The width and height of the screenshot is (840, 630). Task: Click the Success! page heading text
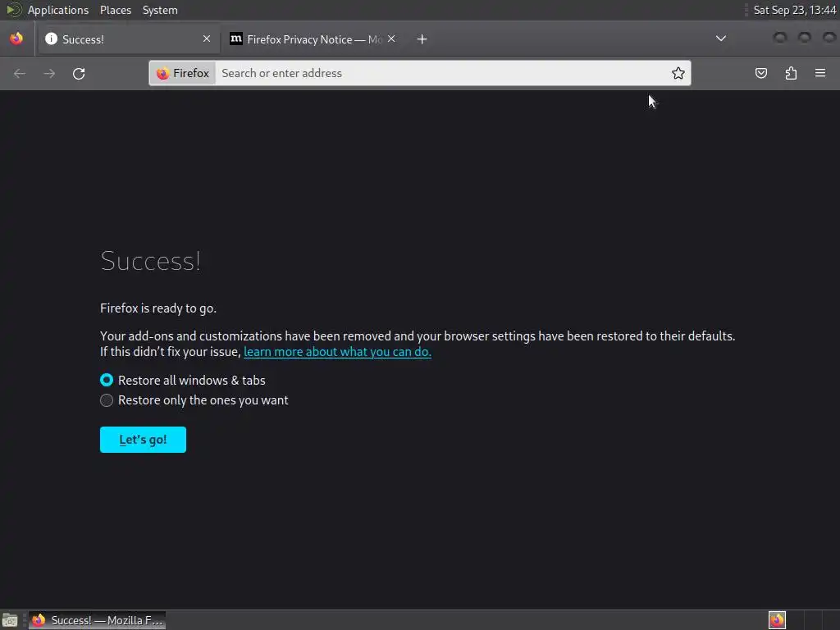(x=151, y=262)
